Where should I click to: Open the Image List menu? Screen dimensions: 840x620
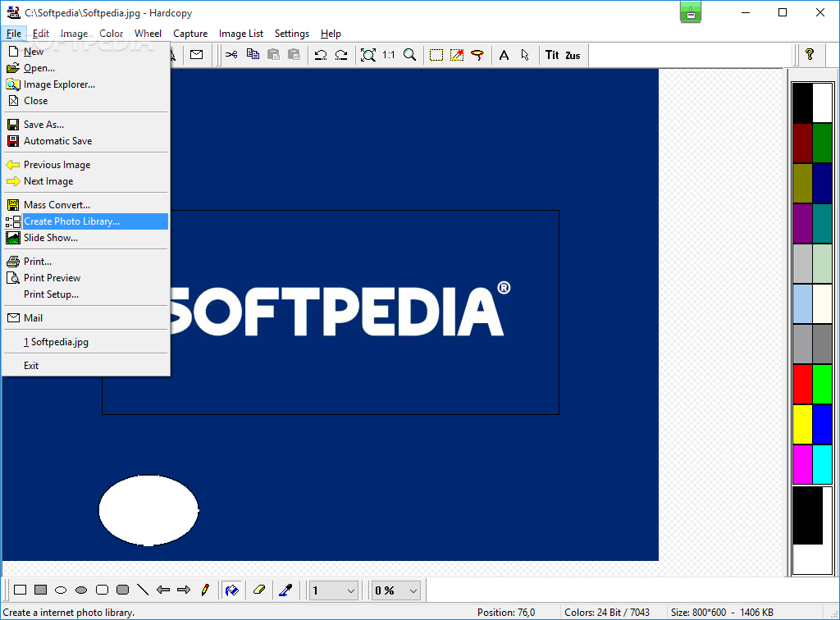click(241, 33)
